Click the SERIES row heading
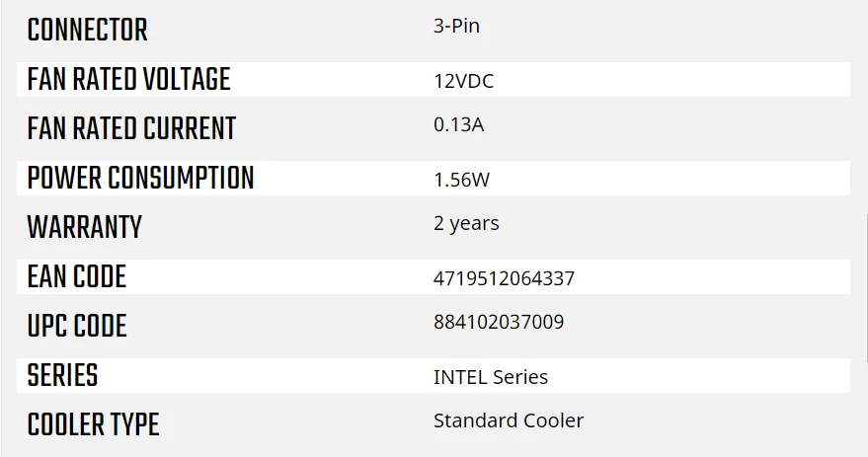868x457 pixels. point(62,376)
